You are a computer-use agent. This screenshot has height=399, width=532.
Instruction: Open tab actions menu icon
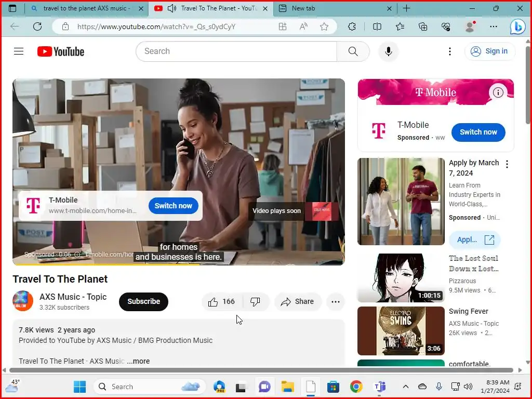pyautogui.click(x=12, y=8)
